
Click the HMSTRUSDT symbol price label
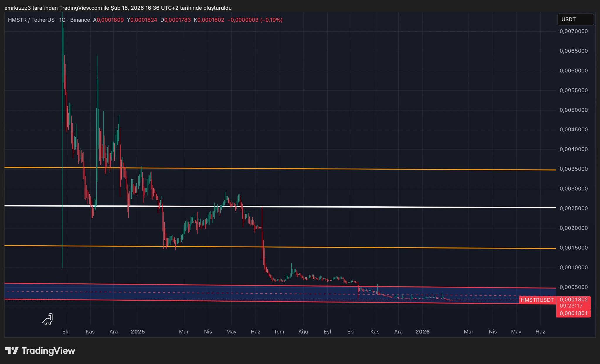tap(537, 300)
